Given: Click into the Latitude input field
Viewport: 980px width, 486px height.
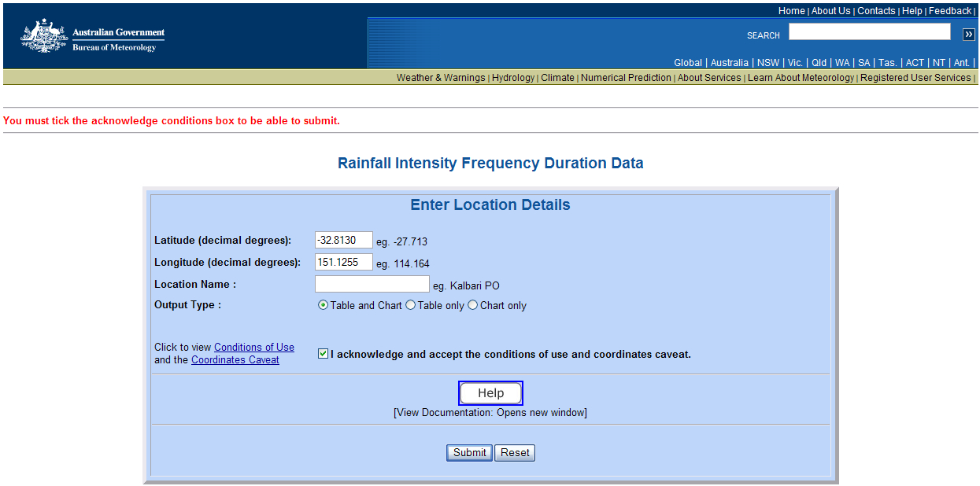Looking at the screenshot, I should point(343,241).
